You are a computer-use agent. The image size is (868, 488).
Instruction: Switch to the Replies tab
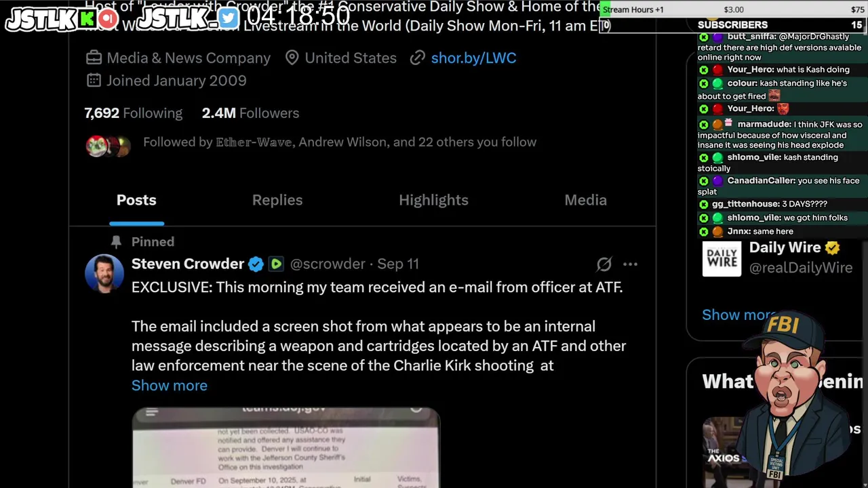coord(277,200)
